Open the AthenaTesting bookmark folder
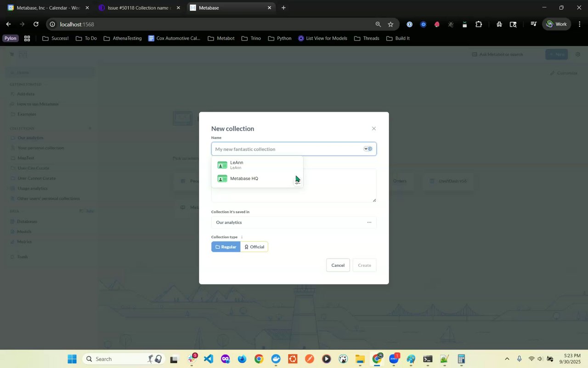Viewport: 588px width, 368px height. pos(122,38)
